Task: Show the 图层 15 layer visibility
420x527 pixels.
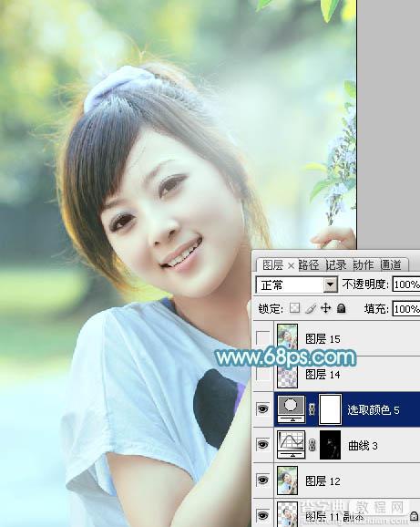Action: [x=263, y=337]
